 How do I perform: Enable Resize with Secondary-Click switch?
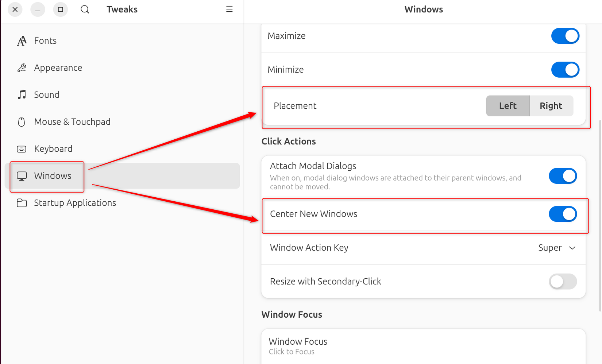pos(563,282)
